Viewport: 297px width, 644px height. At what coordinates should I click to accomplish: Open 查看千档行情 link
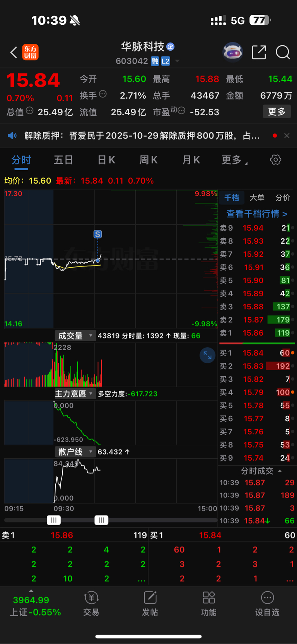point(257,214)
